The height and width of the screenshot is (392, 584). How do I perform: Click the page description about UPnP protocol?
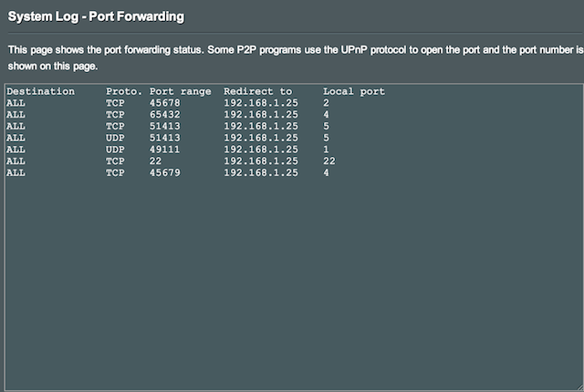pyautogui.click(x=296, y=58)
